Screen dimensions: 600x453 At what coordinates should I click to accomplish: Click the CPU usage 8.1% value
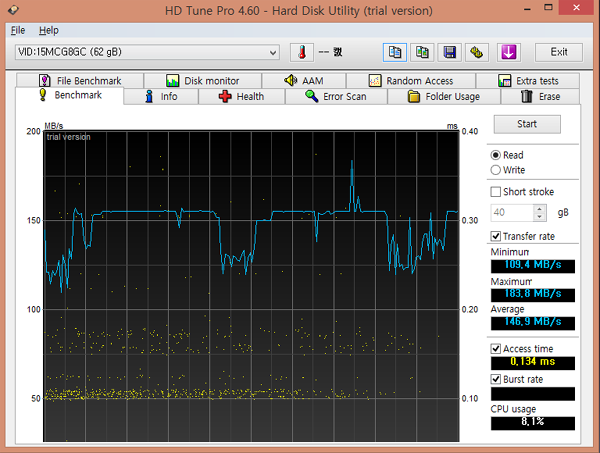click(x=533, y=423)
